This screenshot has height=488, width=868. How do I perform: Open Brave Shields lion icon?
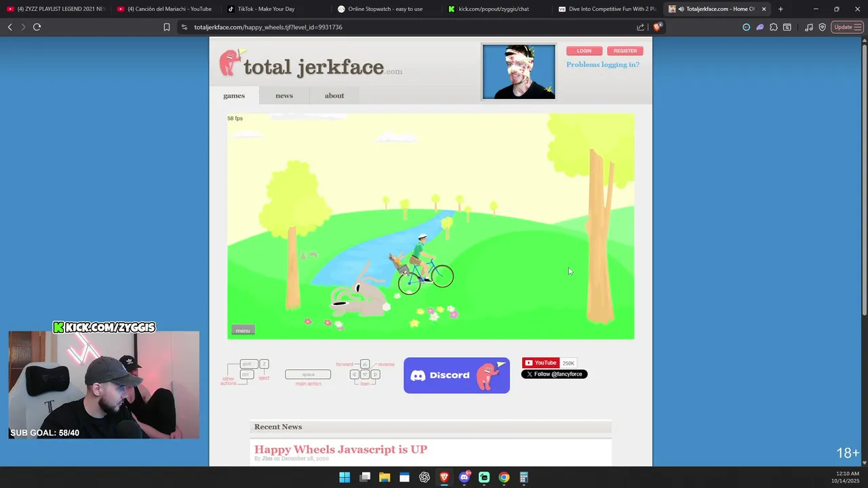pyautogui.click(x=657, y=27)
